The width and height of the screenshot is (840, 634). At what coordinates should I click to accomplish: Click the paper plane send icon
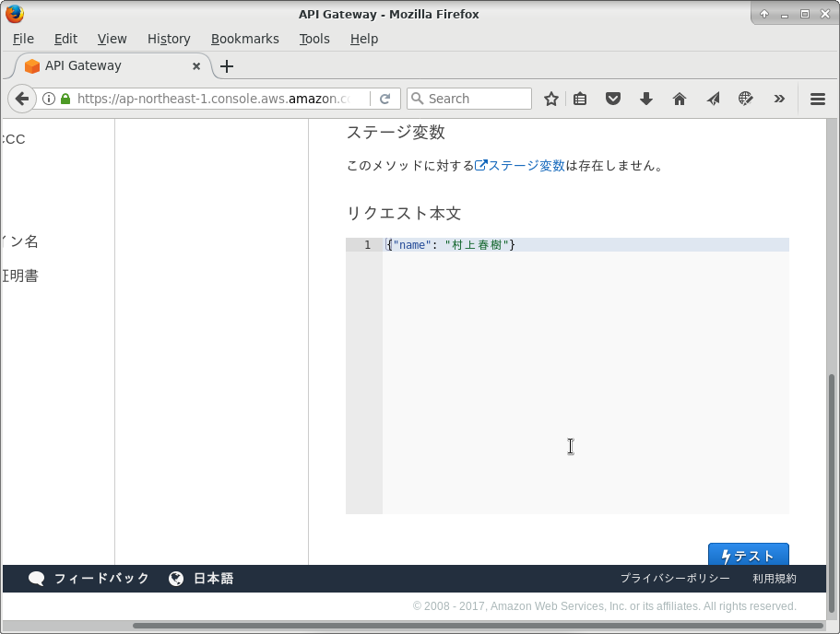[x=713, y=99]
